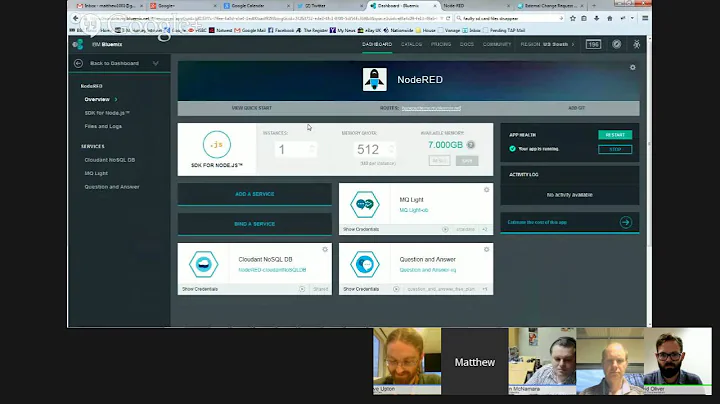Adjust the Instances stepper arrows
Screen dimensions: 720x404
[x=312, y=149]
